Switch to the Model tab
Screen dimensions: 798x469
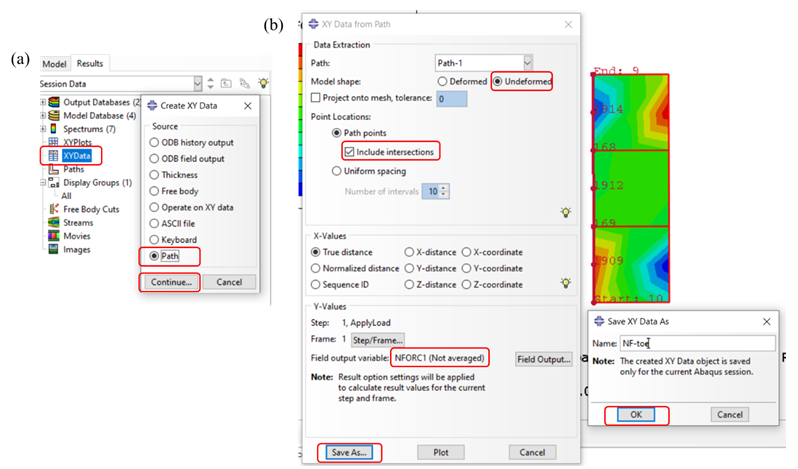(x=54, y=64)
